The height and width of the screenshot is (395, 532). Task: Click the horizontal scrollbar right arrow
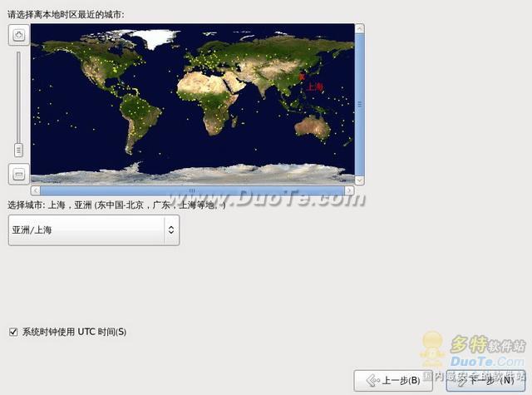click(x=349, y=190)
